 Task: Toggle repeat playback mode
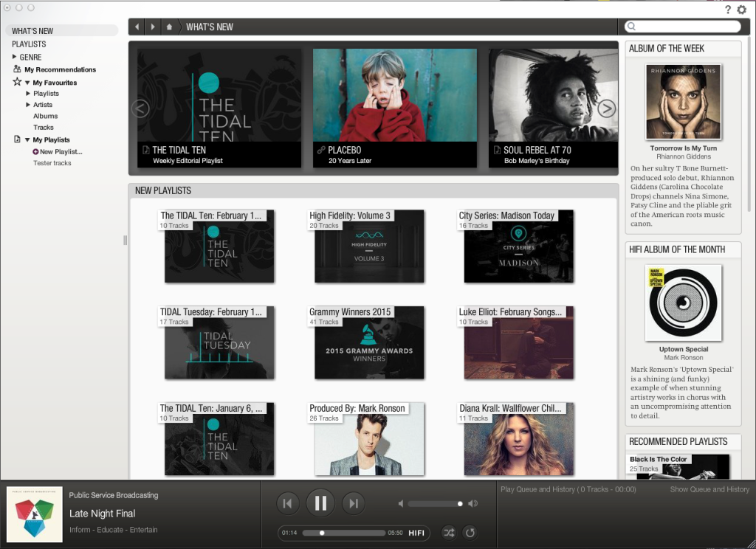click(469, 533)
